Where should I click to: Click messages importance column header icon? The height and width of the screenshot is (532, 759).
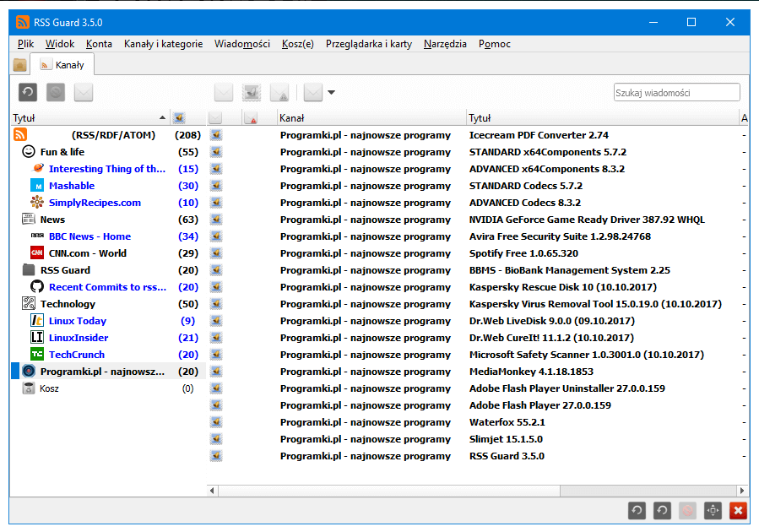252,117
